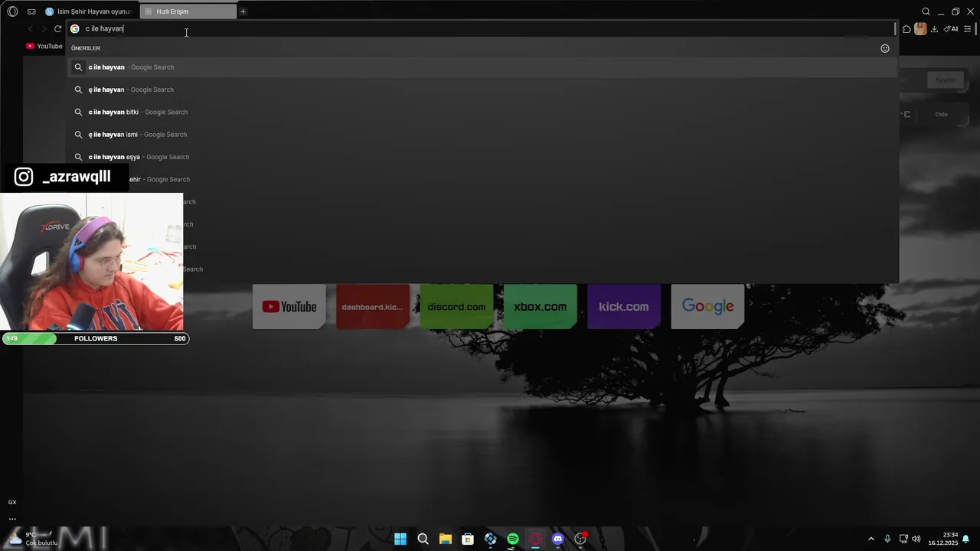Open the profile avatar in toolbar
Viewport: 980px width, 551px height.
[920, 29]
